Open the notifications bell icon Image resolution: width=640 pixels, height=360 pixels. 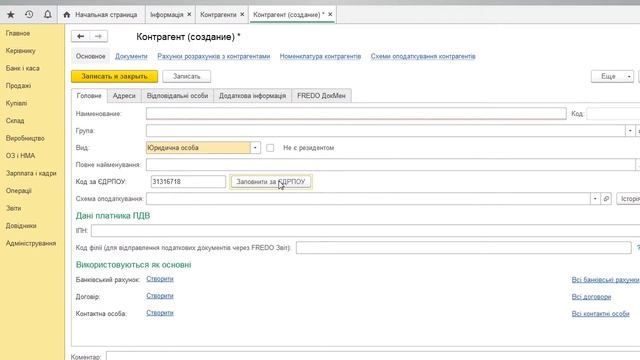tap(47, 14)
